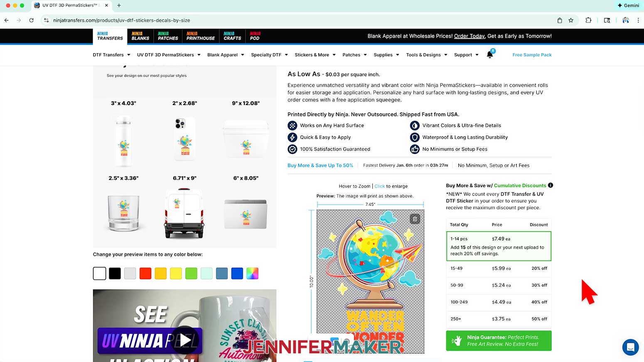644x362 pixels.
Task: Click the No Minimums thumbs-up icon
Action: click(x=415, y=149)
